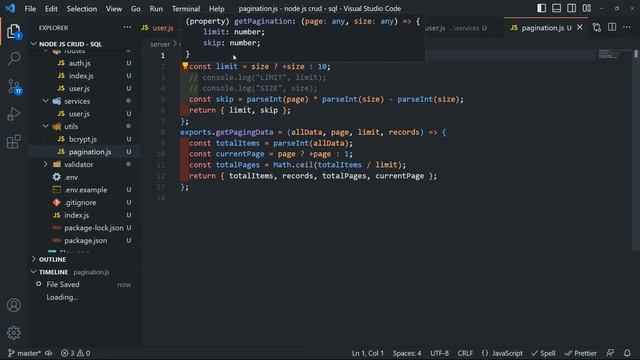Click Ln 1, Col 1 go-to-line item
Image resolution: width=640 pixels, height=360 pixels.
[x=368, y=353]
